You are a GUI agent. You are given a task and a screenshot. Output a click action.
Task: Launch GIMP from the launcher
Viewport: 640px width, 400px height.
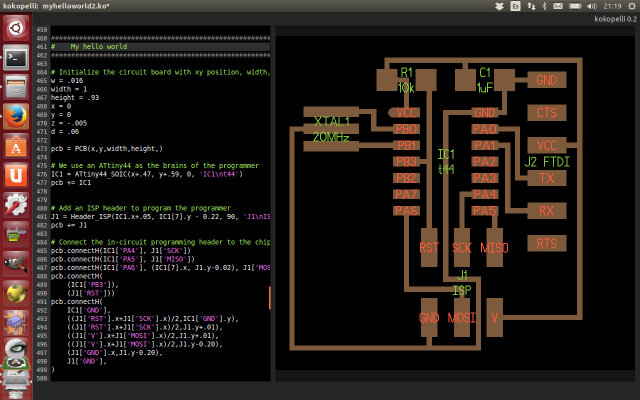pyautogui.click(x=16, y=263)
